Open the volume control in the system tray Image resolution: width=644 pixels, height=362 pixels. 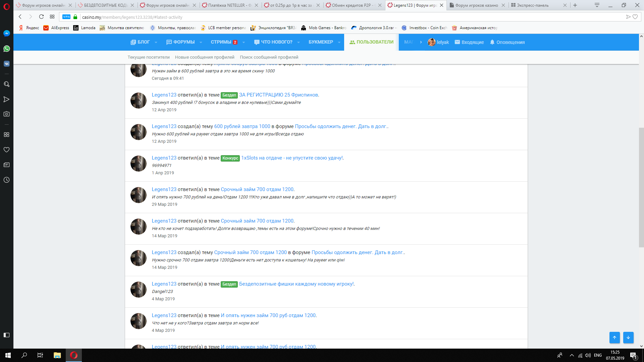[x=588, y=355]
